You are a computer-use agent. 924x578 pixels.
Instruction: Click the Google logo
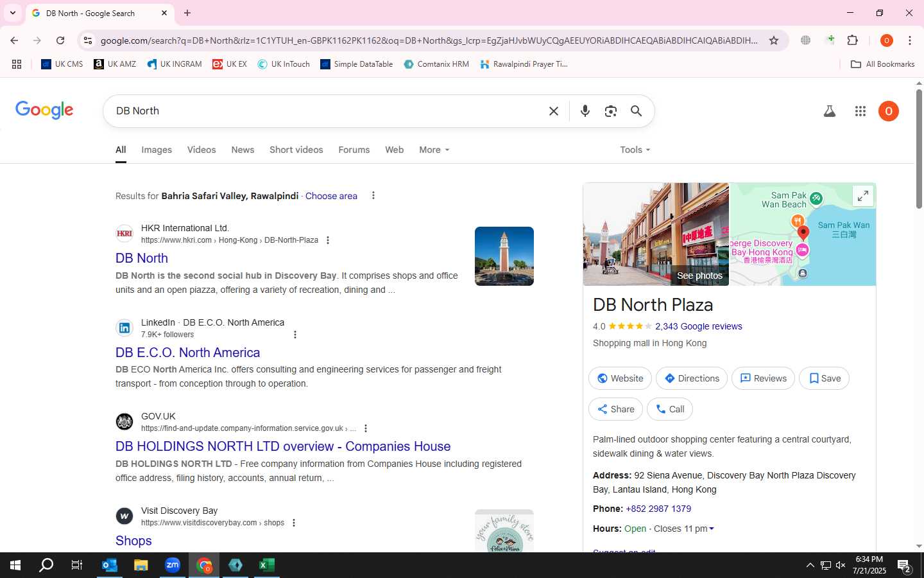coord(44,110)
